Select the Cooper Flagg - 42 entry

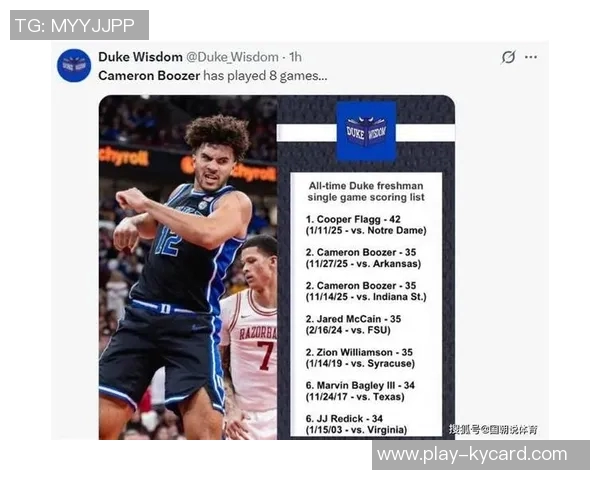(x=366, y=225)
